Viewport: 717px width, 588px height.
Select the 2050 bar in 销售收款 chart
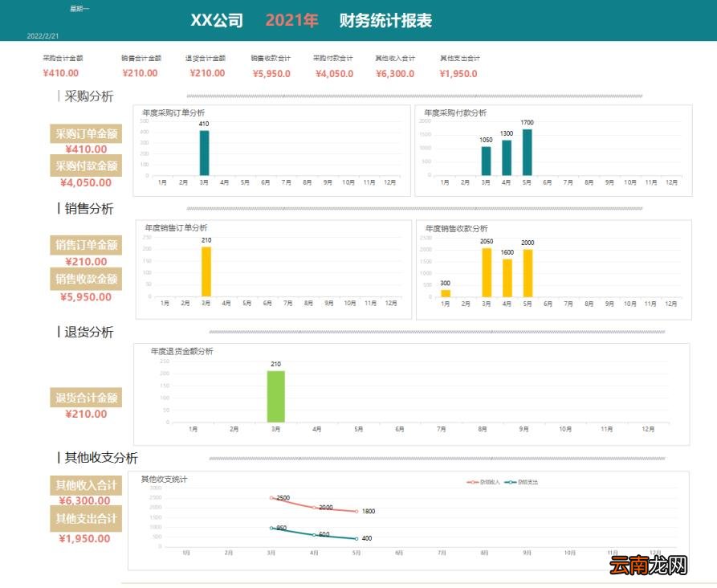click(487, 273)
